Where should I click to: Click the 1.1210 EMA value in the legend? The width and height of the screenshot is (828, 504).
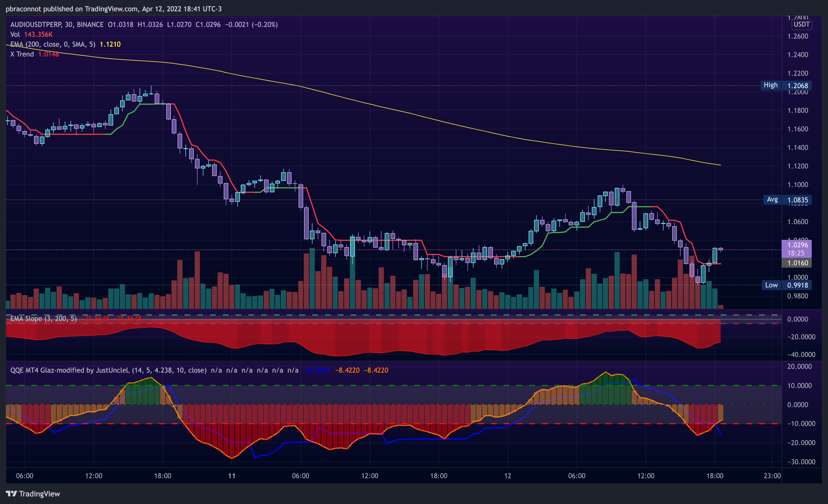click(x=110, y=44)
